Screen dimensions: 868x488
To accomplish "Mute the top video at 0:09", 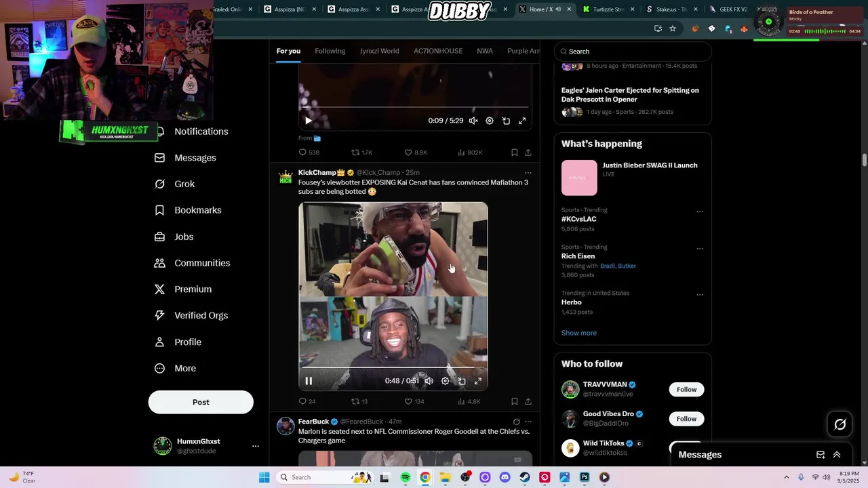I will coord(473,121).
